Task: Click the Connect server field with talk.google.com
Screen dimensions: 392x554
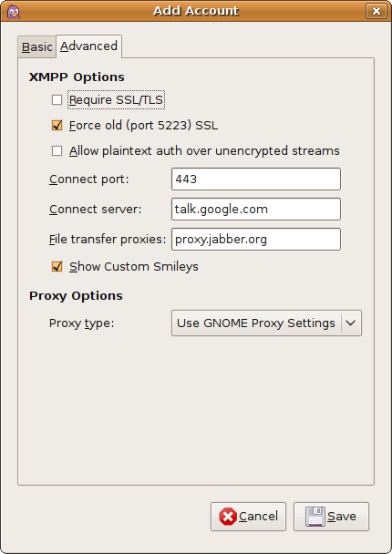Action: coord(256,210)
